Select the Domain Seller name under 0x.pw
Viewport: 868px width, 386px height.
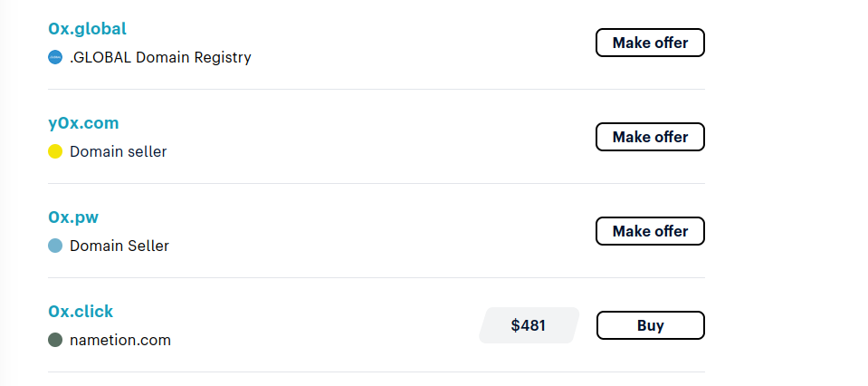[x=119, y=246]
